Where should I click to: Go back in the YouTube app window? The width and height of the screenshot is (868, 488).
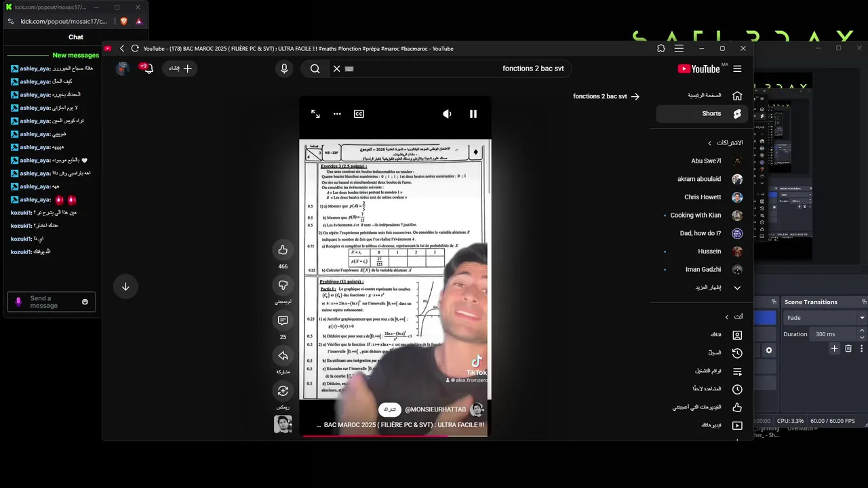click(122, 48)
